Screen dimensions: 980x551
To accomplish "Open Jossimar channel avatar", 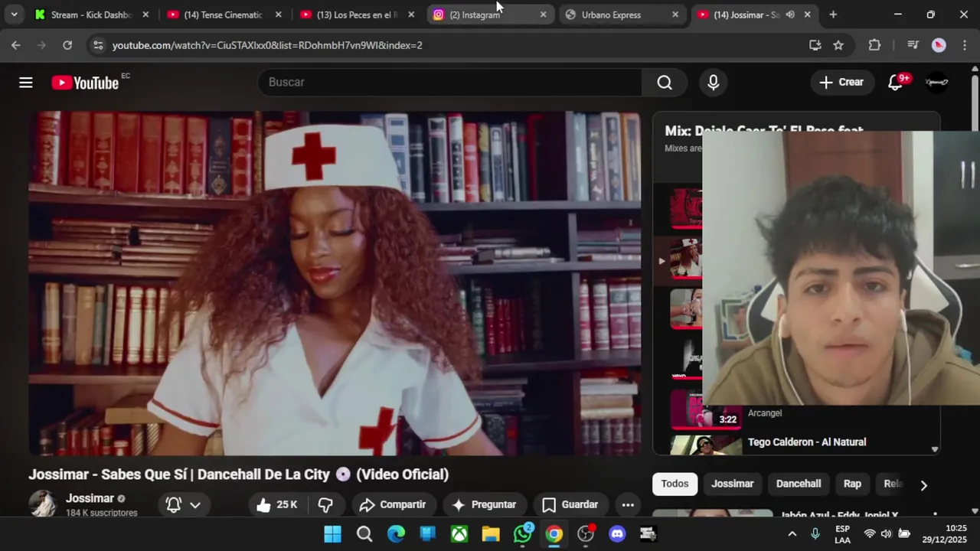I will coord(42,504).
